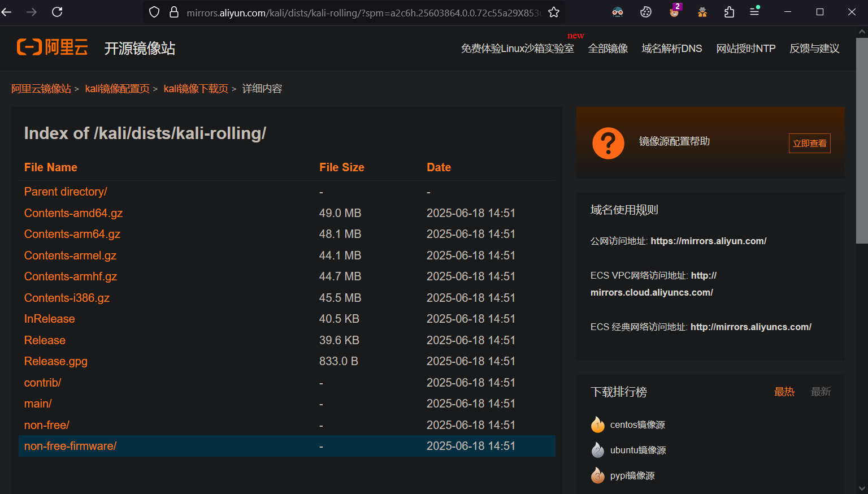The height and width of the screenshot is (494, 868).
Task: Click the orange question mark help icon
Action: (x=608, y=143)
